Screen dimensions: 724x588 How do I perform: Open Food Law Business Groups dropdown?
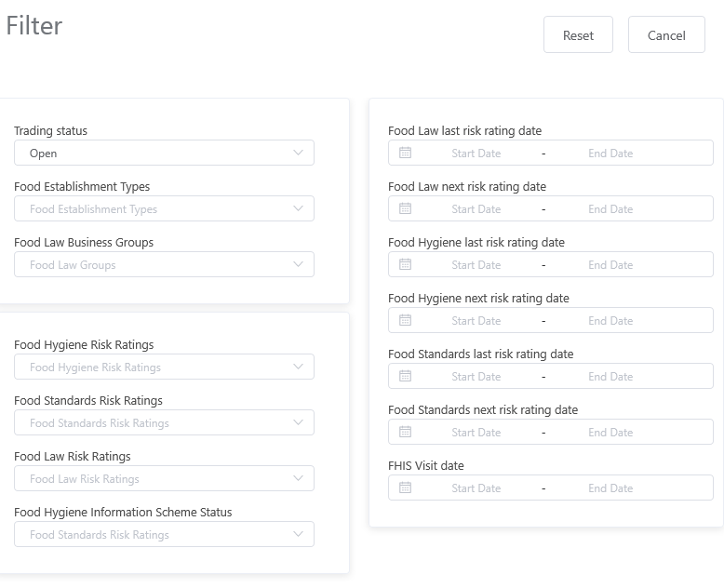point(164,264)
